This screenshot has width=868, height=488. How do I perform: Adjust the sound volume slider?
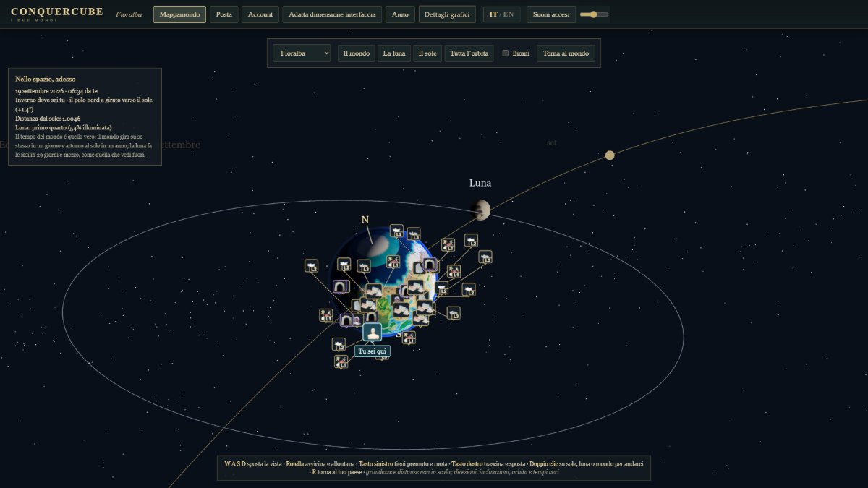(x=595, y=14)
